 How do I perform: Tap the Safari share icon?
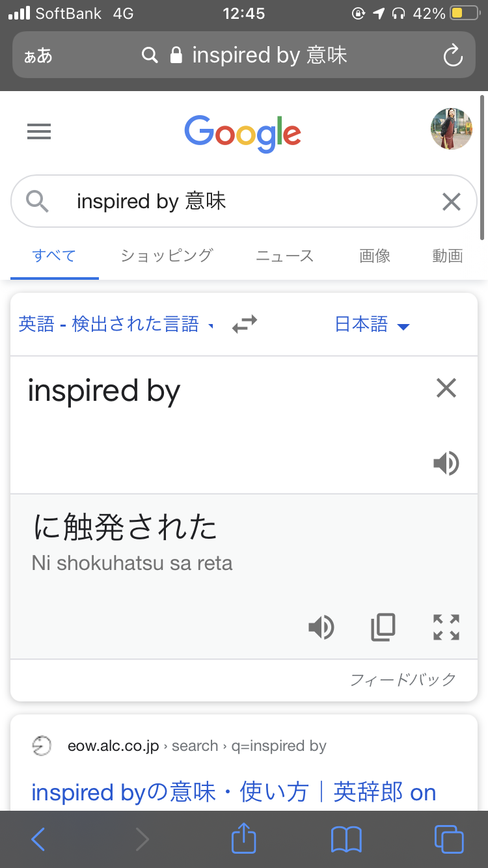coord(244,839)
